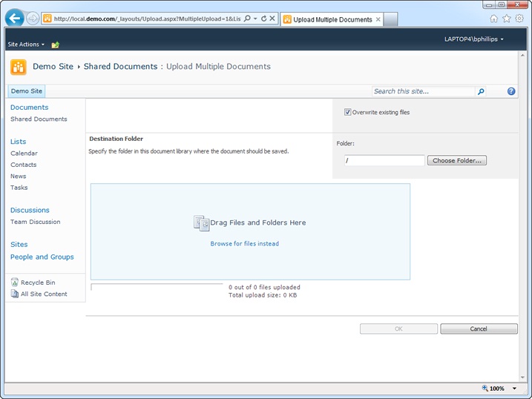This screenshot has width=532, height=399.
Task: Click the Search this site input box
Action: 424,91
